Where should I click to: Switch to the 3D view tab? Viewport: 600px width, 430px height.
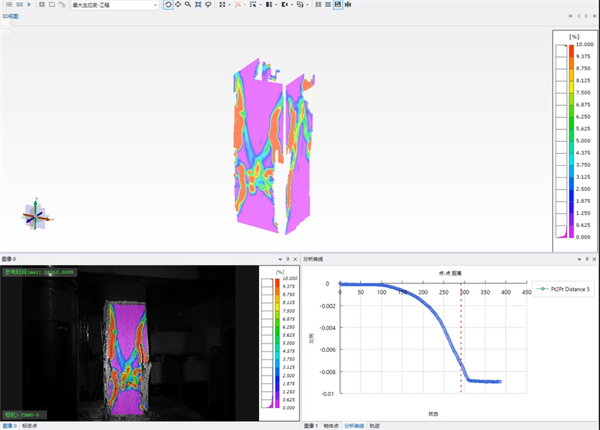pyautogui.click(x=10, y=16)
